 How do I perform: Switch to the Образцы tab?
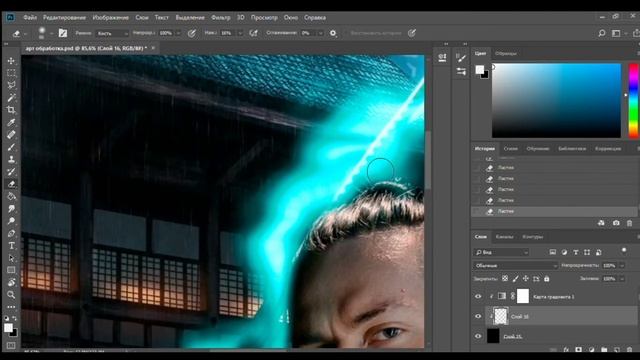pyautogui.click(x=506, y=53)
